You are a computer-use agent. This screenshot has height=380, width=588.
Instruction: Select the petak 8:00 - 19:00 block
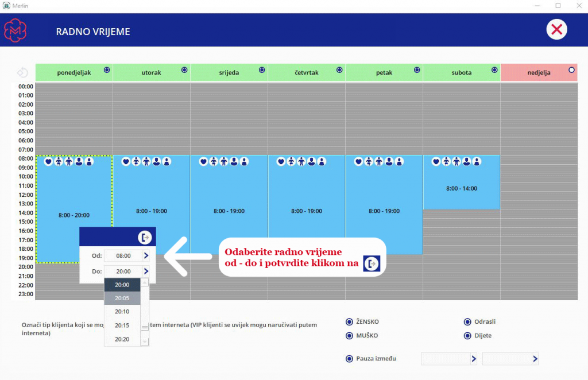coord(384,204)
